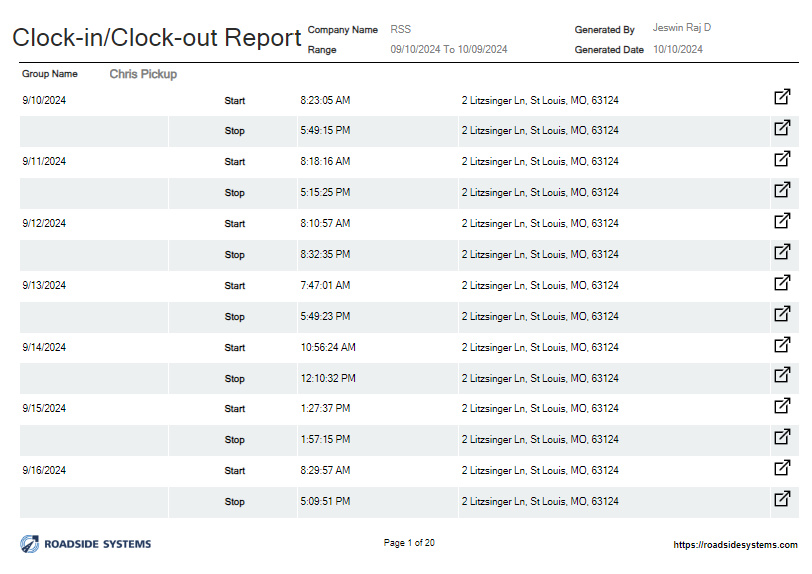Select the time 10:56:24 AM
The image size is (812, 574).
point(328,347)
